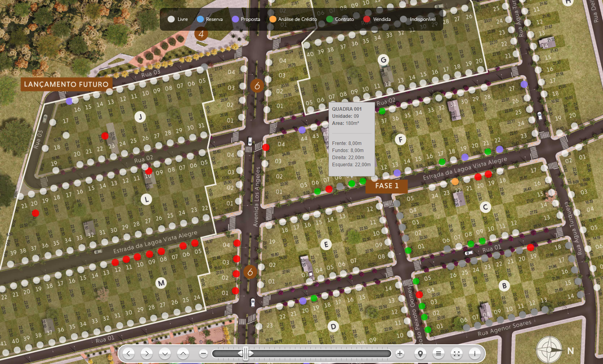Click the compass rose icon
603x364 pixels.
pos(549,349)
